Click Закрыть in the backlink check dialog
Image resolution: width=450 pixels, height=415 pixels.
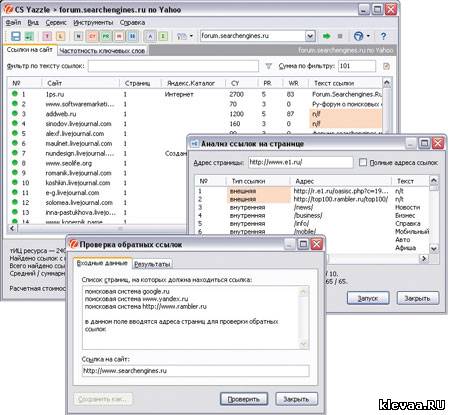tap(296, 399)
